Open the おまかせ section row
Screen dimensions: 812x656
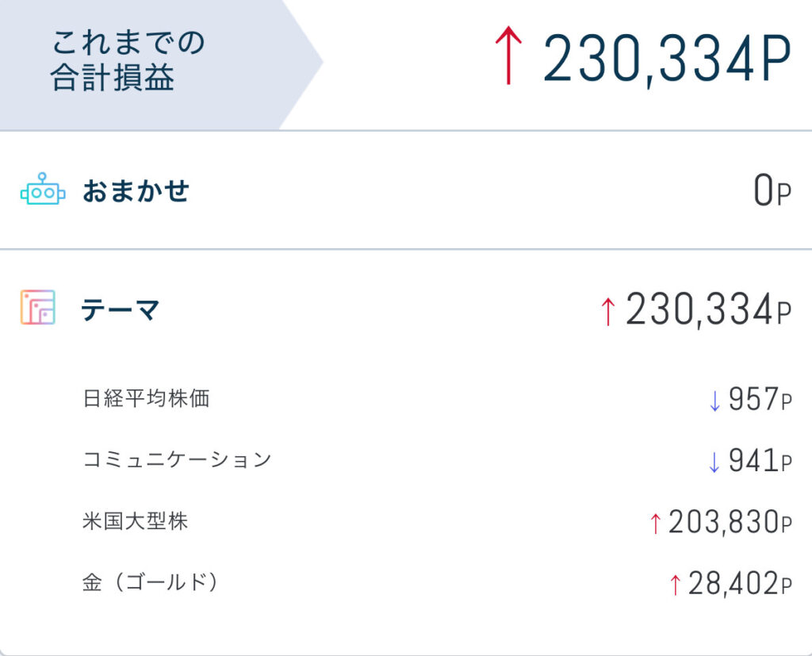406,190
